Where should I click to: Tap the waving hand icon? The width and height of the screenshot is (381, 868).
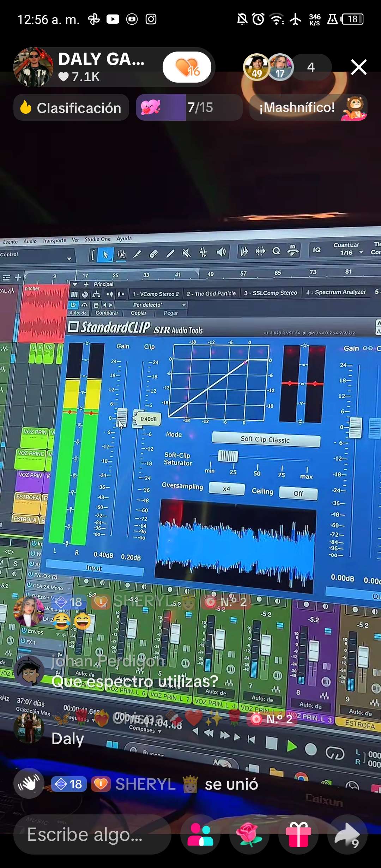29,783
